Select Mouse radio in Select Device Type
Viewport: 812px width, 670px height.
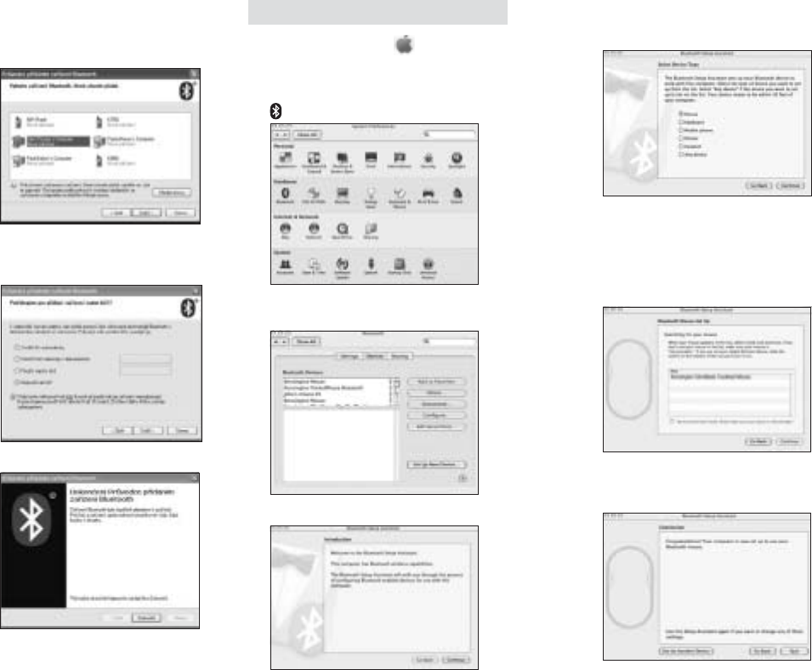681,113
